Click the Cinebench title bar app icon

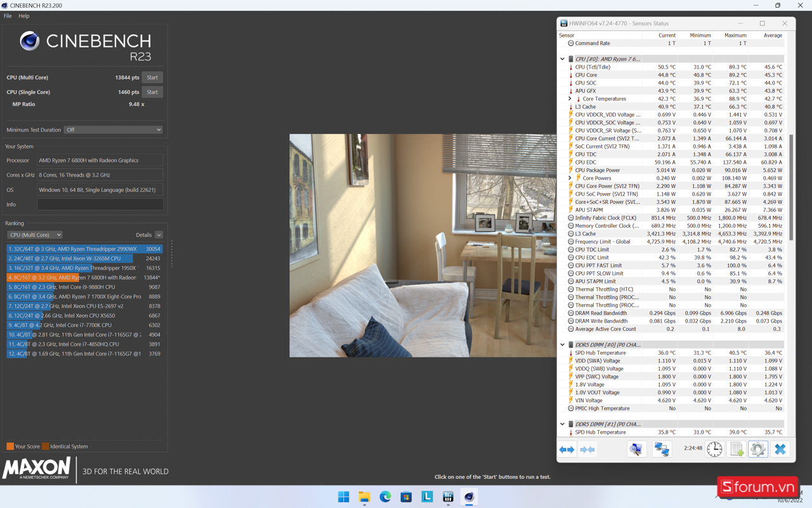click(x=4, y=5)
